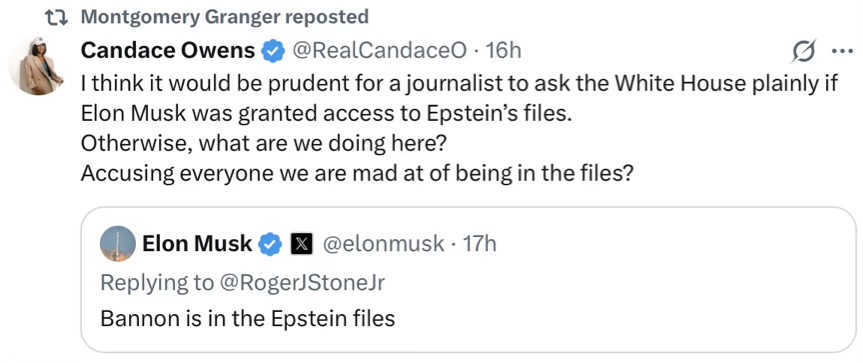Open Candace Owens' profile picture

(37, 67)
